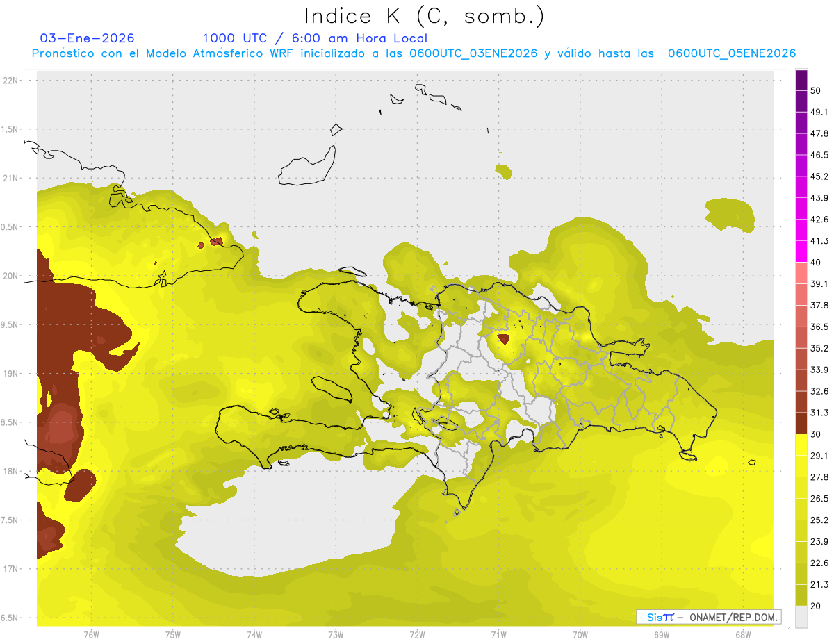Click the "74W" longitude label
Image resolution: width=834 pixels, height=644 pixels.
point(254,635)
